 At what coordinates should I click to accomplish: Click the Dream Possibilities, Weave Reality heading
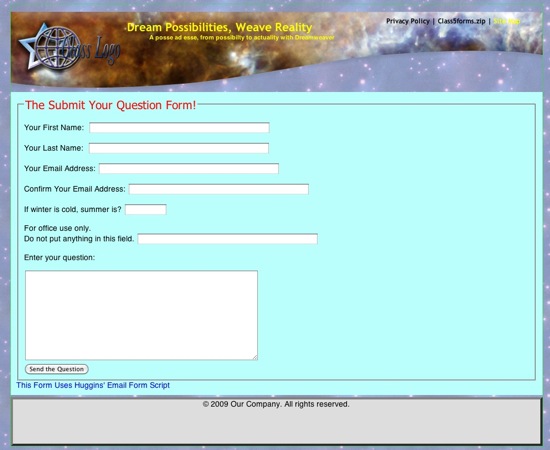220,27
